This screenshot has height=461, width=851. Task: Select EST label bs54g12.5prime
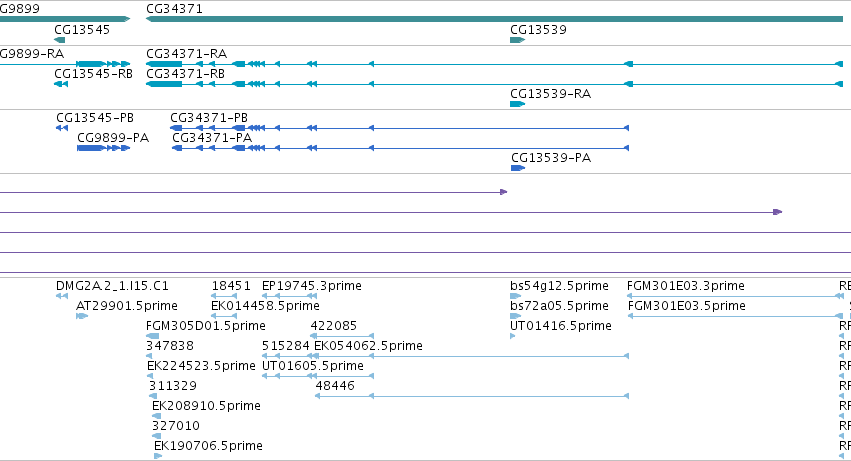pos(560,286)
